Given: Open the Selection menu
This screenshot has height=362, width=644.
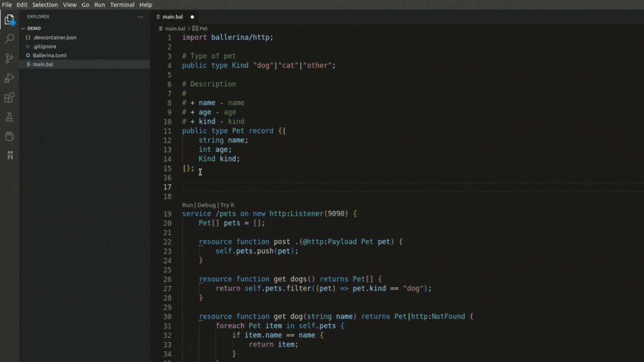Looking at the screenshot, I should [45, 5].
